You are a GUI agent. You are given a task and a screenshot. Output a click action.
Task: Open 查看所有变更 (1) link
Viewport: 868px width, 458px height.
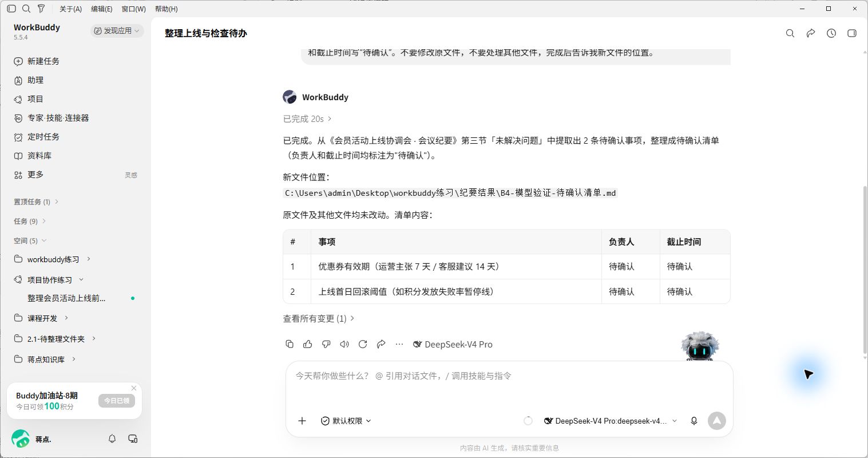click(319, 318)
